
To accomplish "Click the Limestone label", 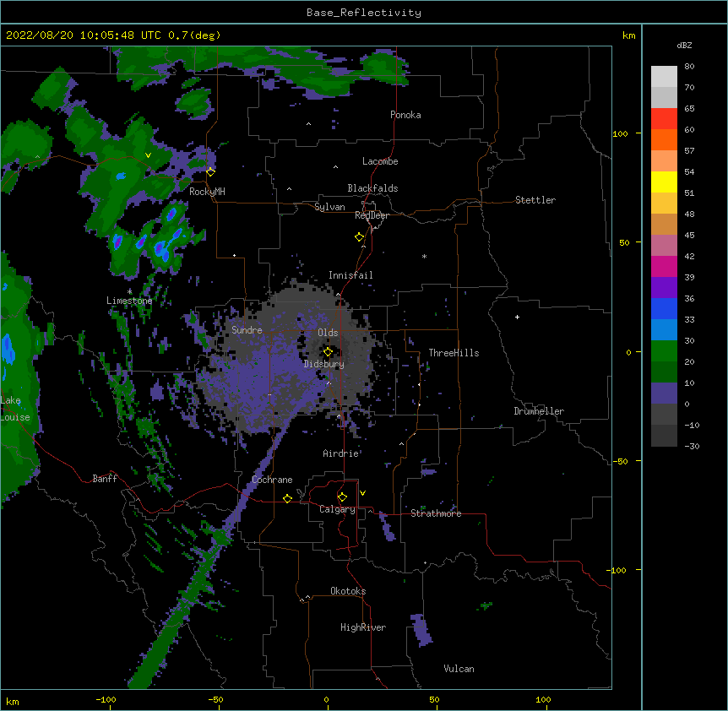I will coord(129,301).
